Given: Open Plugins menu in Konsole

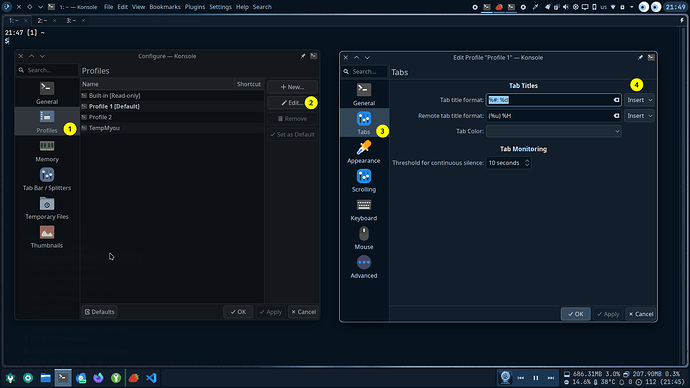Looking at the screenshot, I should pos(195,7).
